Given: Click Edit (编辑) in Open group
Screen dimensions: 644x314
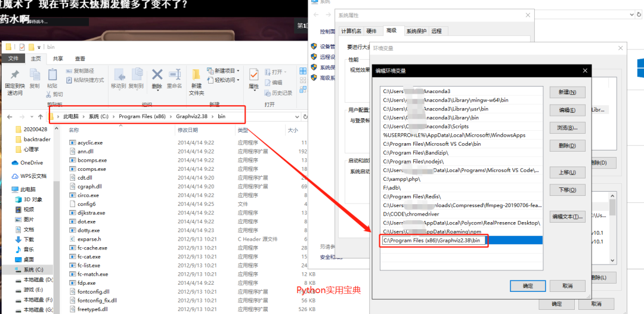Looking at the screenshot, I should [x=274, y=82].
